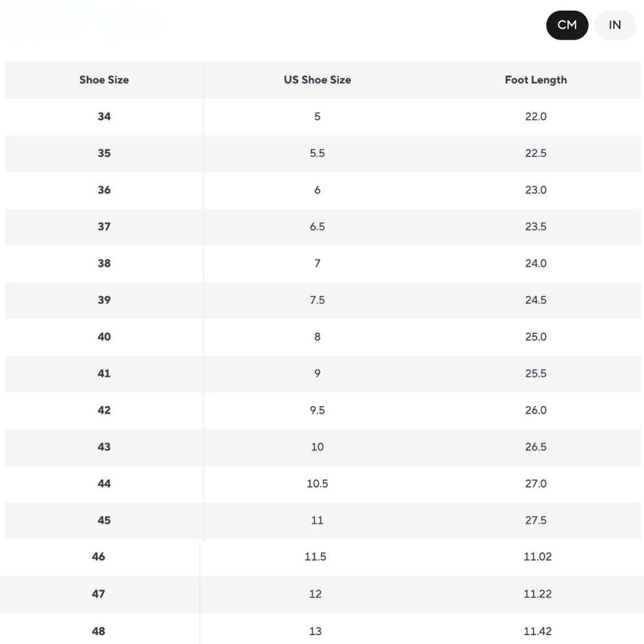Switch units to CM
This screenshot has width=644, height=644.
[x=567, y=25]
